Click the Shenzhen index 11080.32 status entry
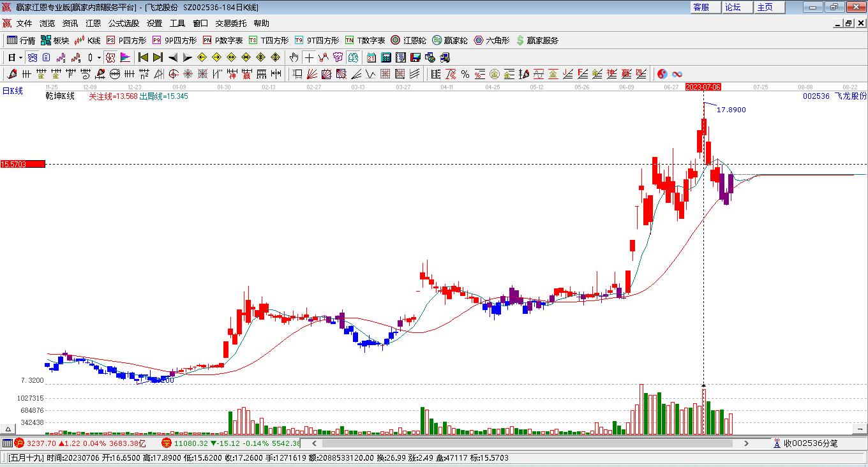868x467 pixels. (230, 443)
